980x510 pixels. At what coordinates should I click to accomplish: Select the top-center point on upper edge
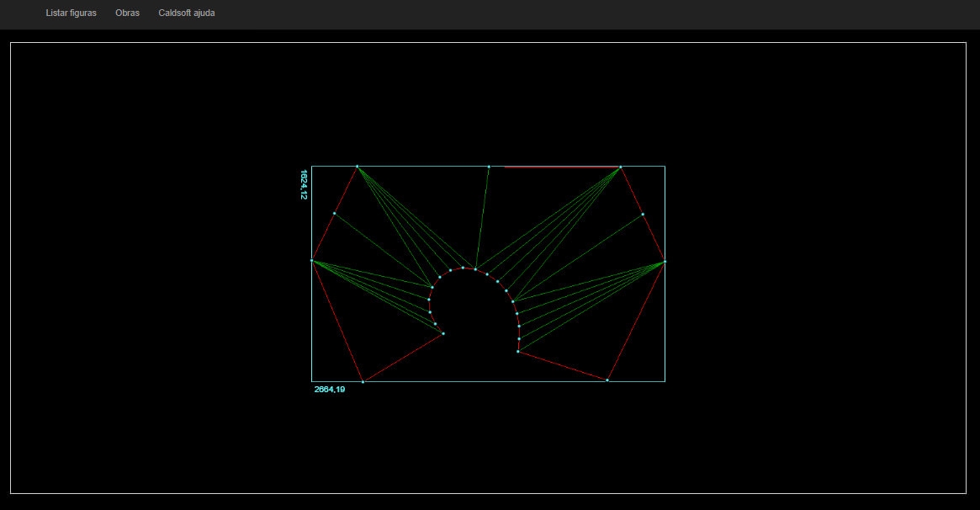(489, 167)
